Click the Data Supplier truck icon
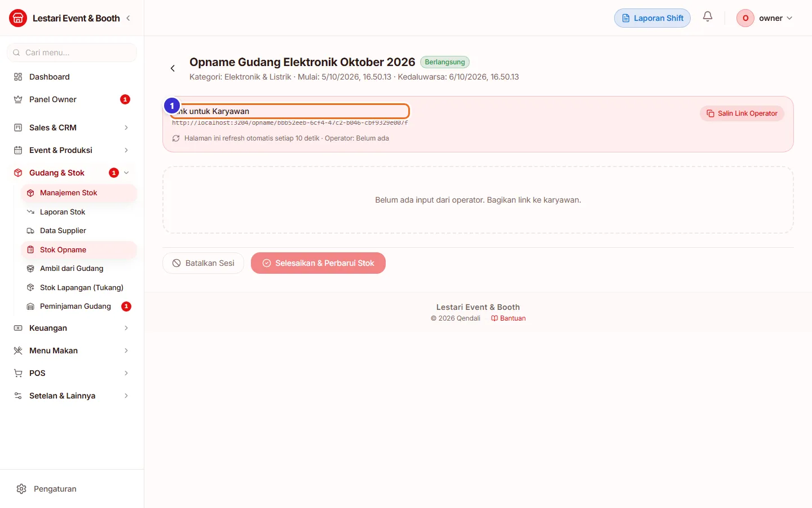Image resolution: width=812 pixels, height=508 pixels. tap(30, 231)
